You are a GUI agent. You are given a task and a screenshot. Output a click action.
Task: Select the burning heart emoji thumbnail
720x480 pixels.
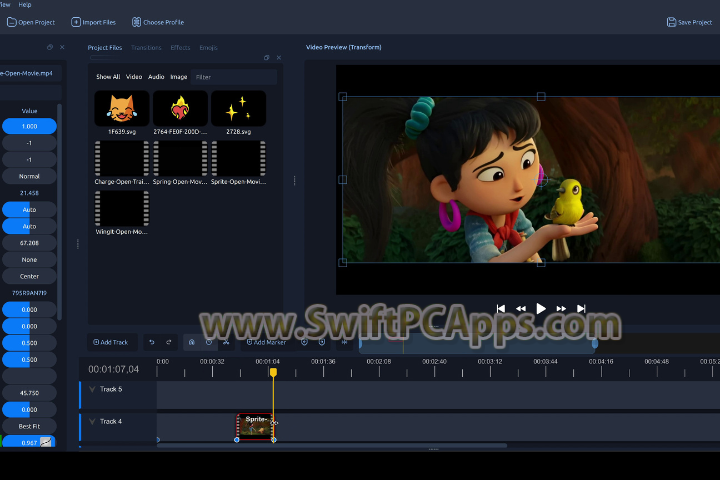click(x=180, y=108)
